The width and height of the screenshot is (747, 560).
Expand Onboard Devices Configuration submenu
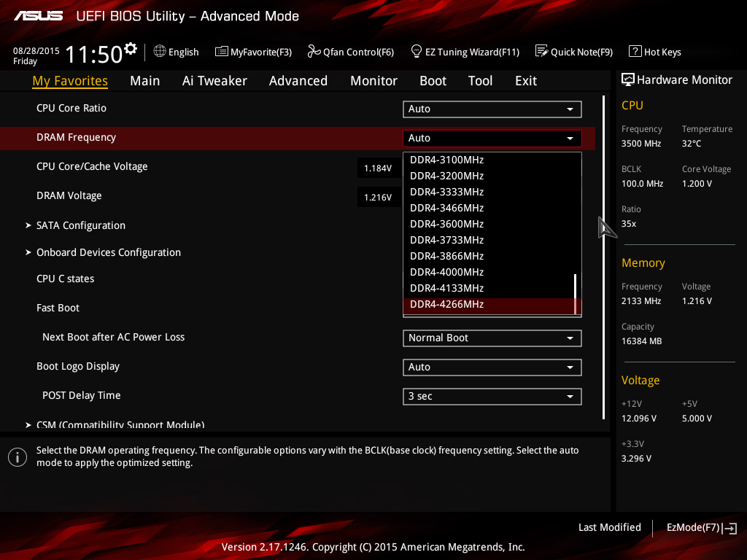coord(109,252)
